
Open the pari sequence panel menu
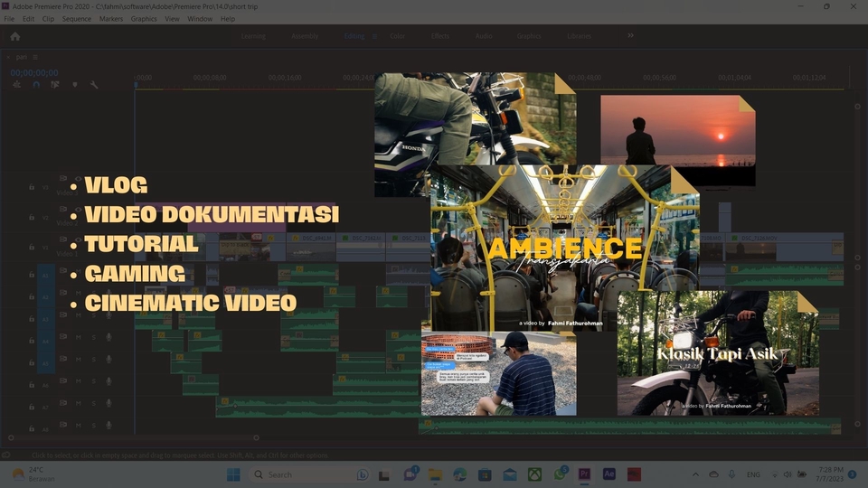pyautogui.click(x=37, y=56)
